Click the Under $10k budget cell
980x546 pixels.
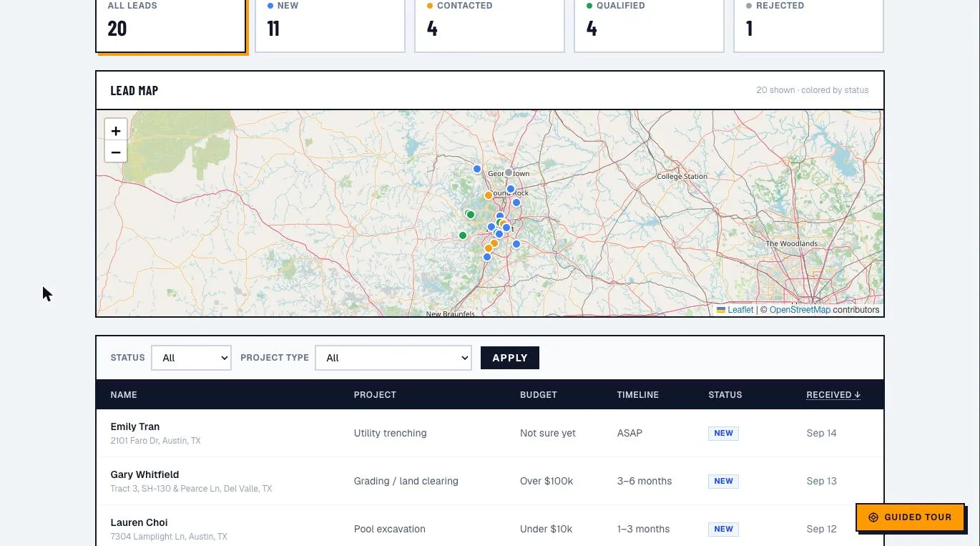tap(547, 529)
